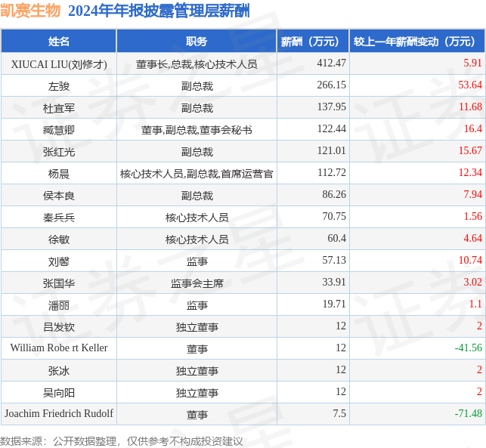Click the change value 16.4
This screenshot has width=486, height=448.
click(x=473, y=128)
